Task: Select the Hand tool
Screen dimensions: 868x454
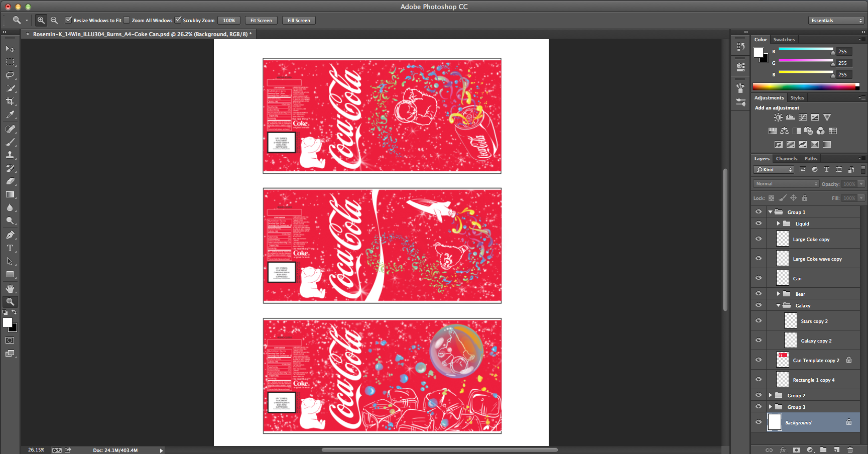Action: tap(10, 289)
